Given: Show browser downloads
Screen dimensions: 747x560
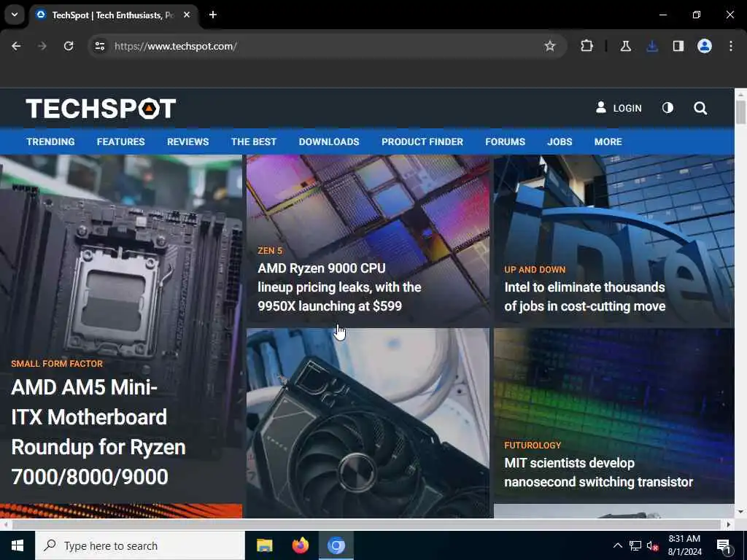Looking at the screenshot, I should click(652, 46).
